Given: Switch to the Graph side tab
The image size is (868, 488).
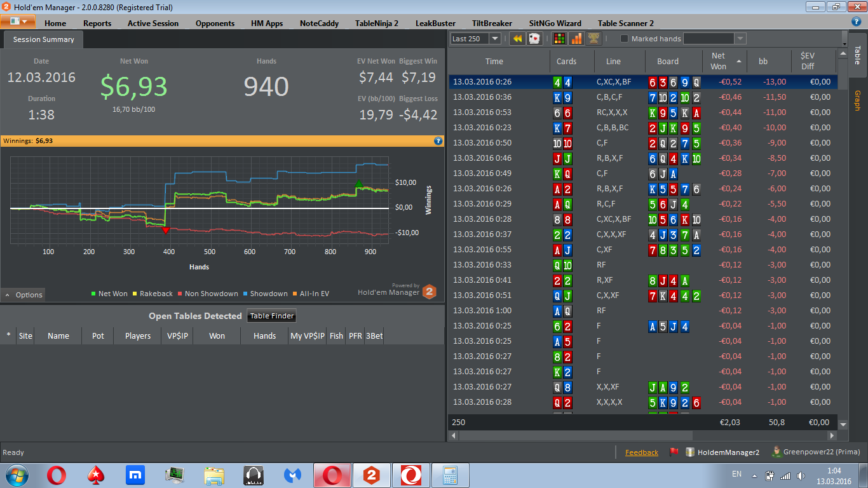Looking at the screenshot, I should click(x=857, y=101).
